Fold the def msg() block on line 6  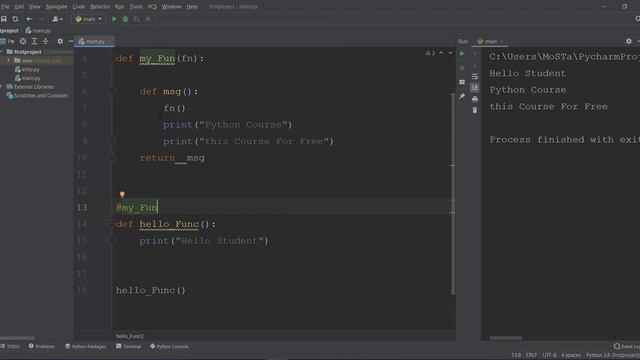pos(112,91)
